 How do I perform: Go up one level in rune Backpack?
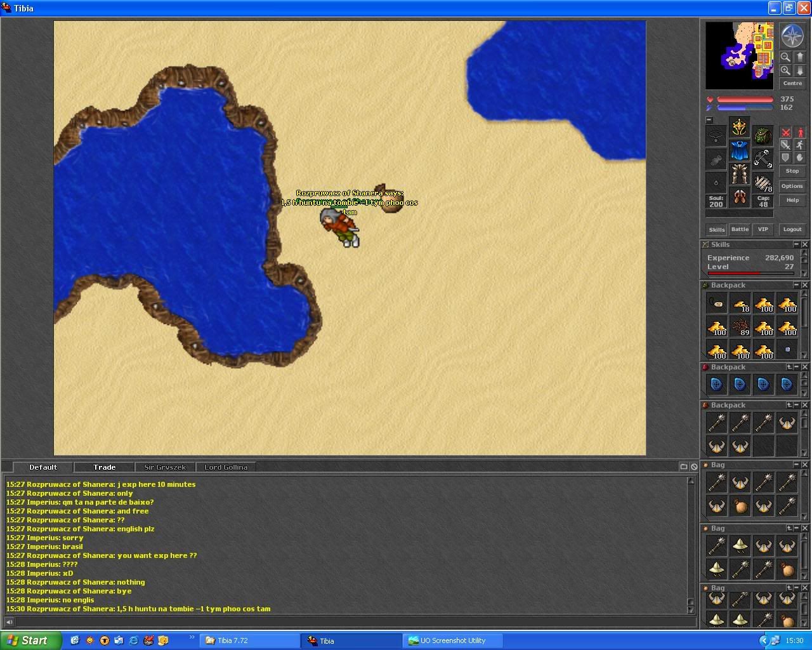pyautogui.click(x=789, y=367)
